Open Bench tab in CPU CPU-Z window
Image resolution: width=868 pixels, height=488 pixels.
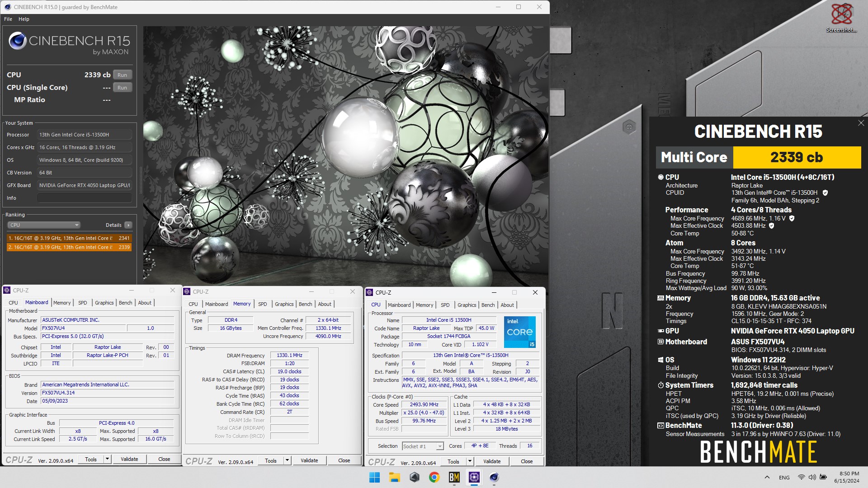point(488,305)
